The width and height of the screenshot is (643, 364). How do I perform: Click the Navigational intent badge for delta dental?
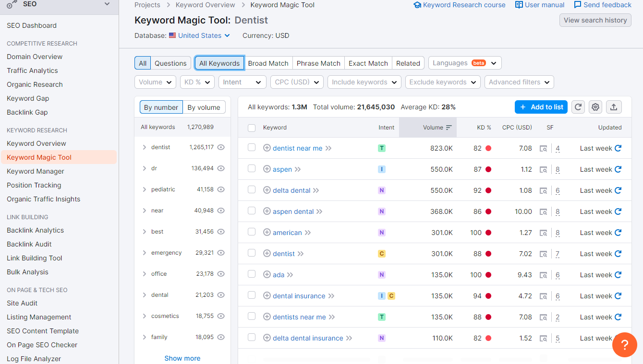pyautogui.click(x=382, y=190)
